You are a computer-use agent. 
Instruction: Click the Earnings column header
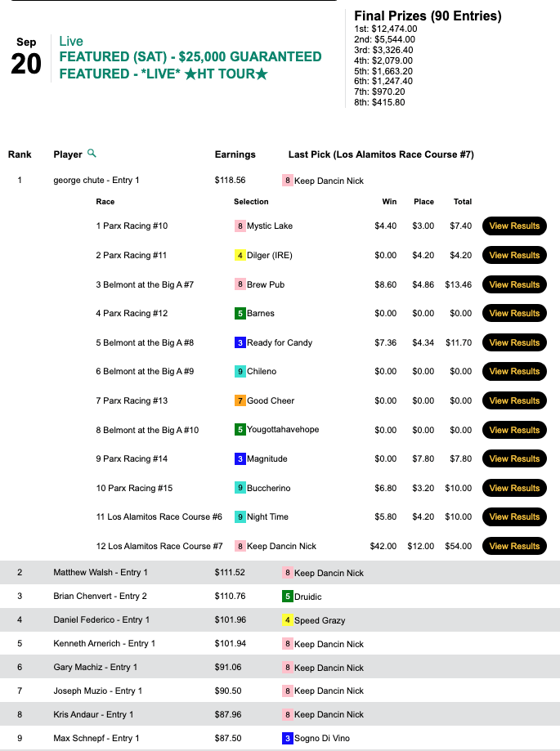pyautogui.click(x=235, y=154)
